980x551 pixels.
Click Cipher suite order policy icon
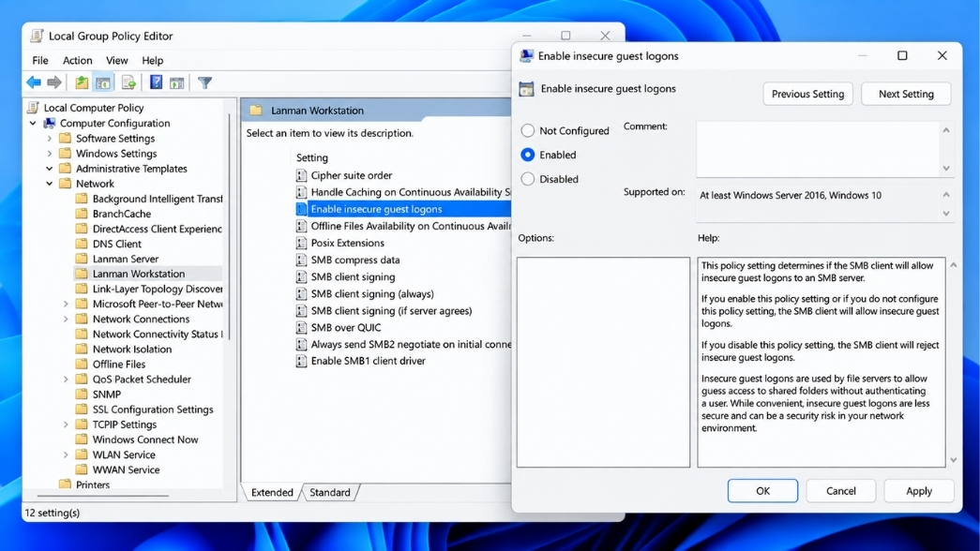pos(301,175)
